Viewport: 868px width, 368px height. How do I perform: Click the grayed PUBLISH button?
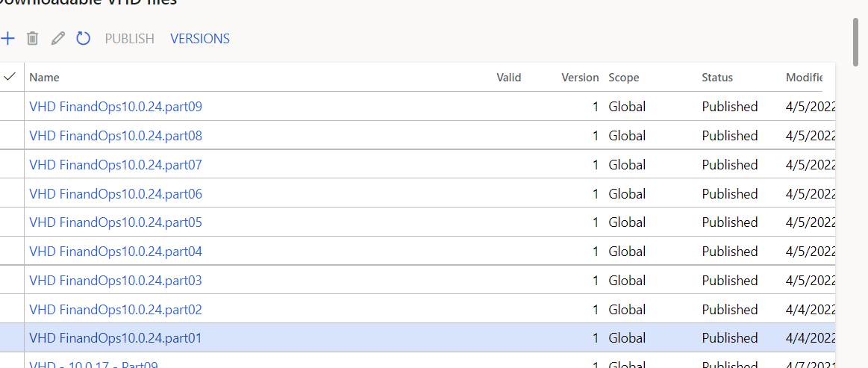coord(130,39)
